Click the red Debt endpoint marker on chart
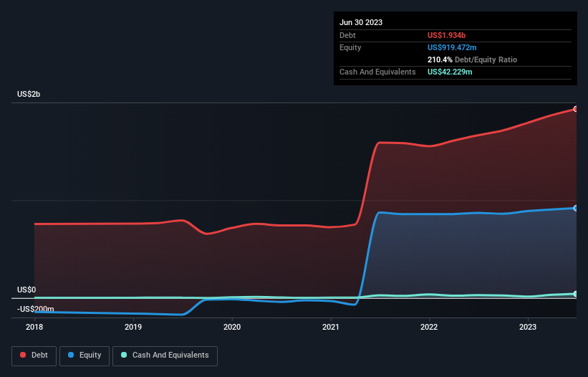The image size is (588, 377). pyautogui.click(x=576, y=109)
